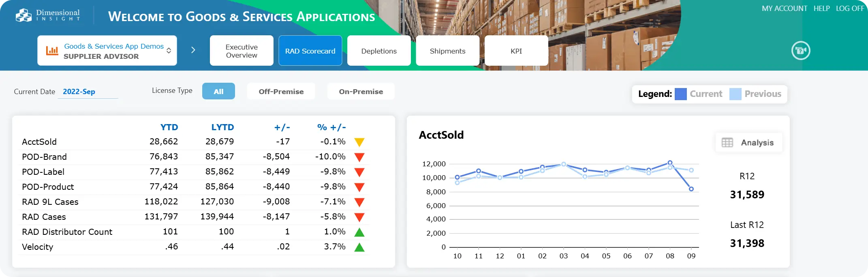Click the red down arrow for POD-Product
The width and height of the screenshot is (868, 277).
(359, 187)
